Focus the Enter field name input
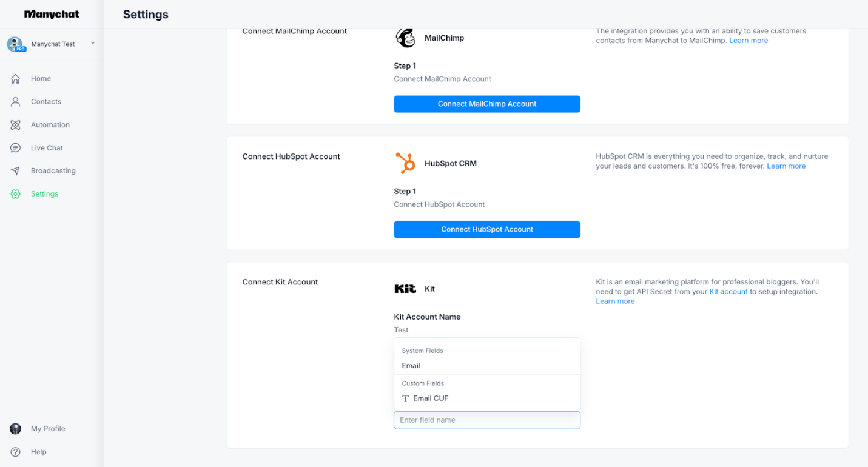The width and height of the screenshot is (868, 467). [486, 420]
